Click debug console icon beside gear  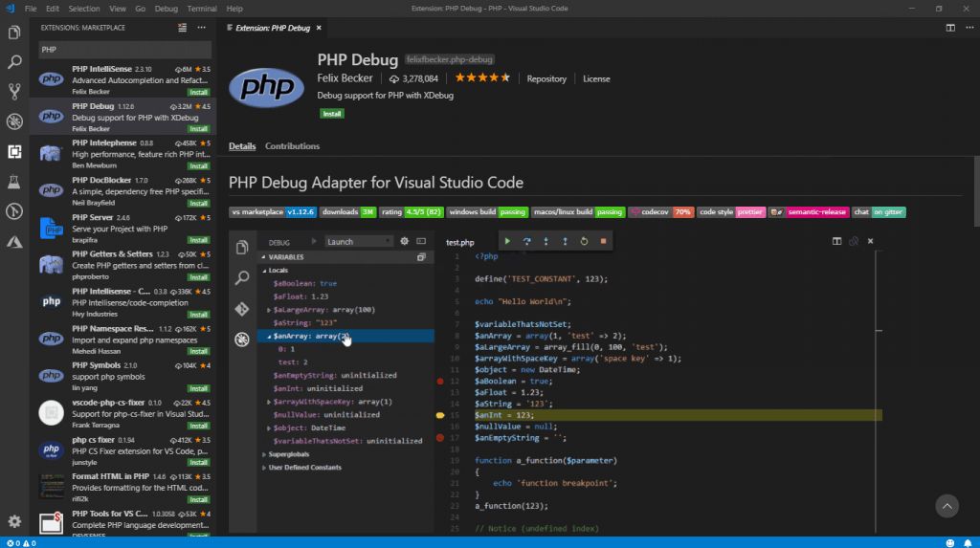click(x=421, y=241)
